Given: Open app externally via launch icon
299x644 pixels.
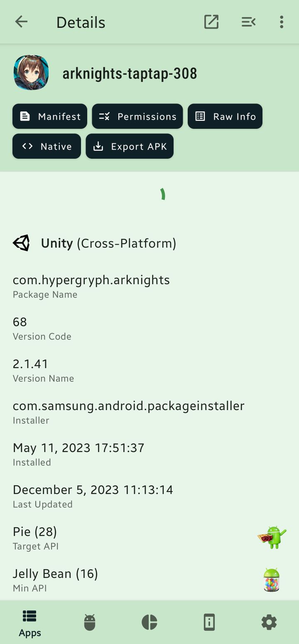Looking at the screenshot, I should click(x=211, y=22).
